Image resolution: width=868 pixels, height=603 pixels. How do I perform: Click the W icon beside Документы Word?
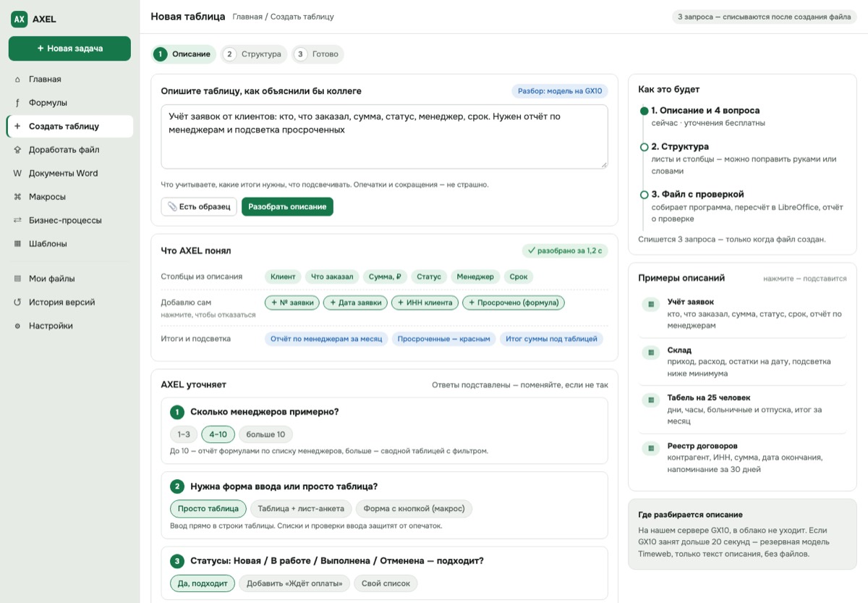click(17, 173)
